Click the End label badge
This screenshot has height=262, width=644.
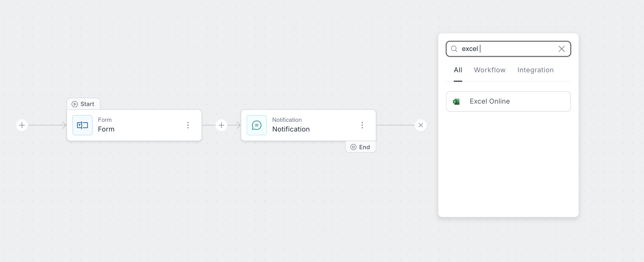click(x=360, y=147)
